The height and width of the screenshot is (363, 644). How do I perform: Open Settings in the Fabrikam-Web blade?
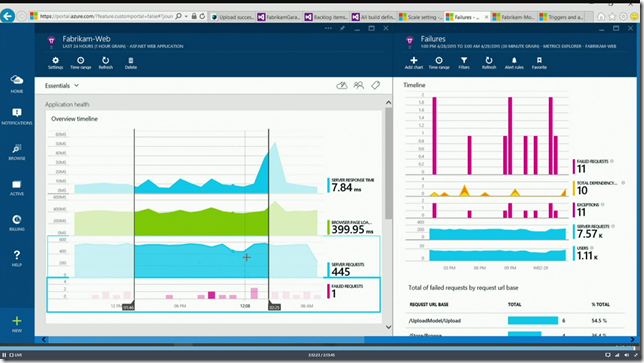pos(55,63)
